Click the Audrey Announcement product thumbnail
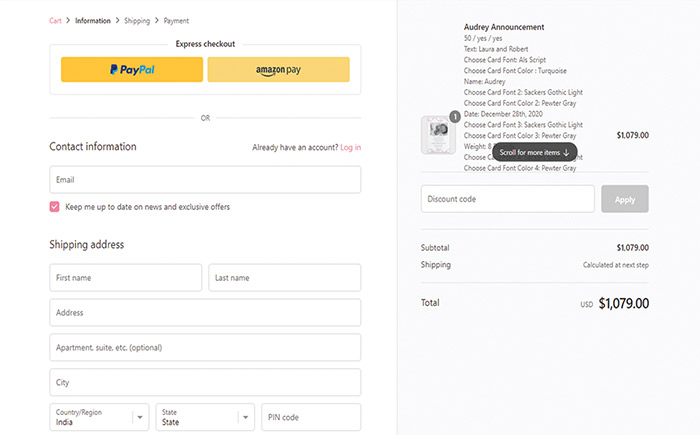Screen dimensions: 700x435 tap(439, 135)
